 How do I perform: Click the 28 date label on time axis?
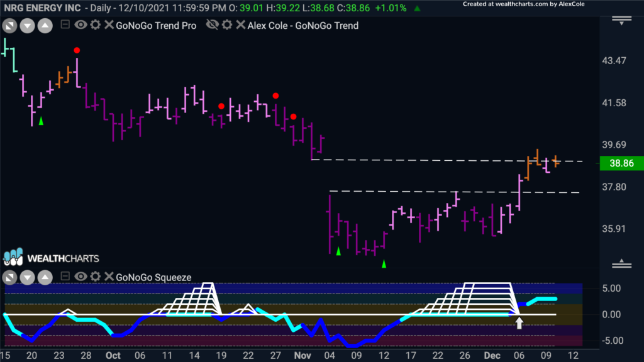[x=86, y=356]
